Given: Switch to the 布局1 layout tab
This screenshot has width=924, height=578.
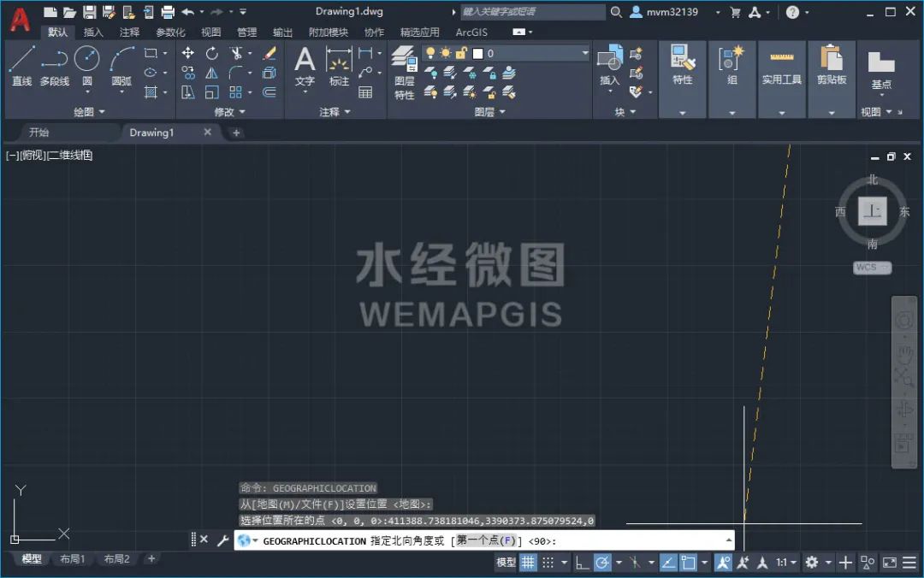Looking at the screenshot, I should (x=73, y=558).
